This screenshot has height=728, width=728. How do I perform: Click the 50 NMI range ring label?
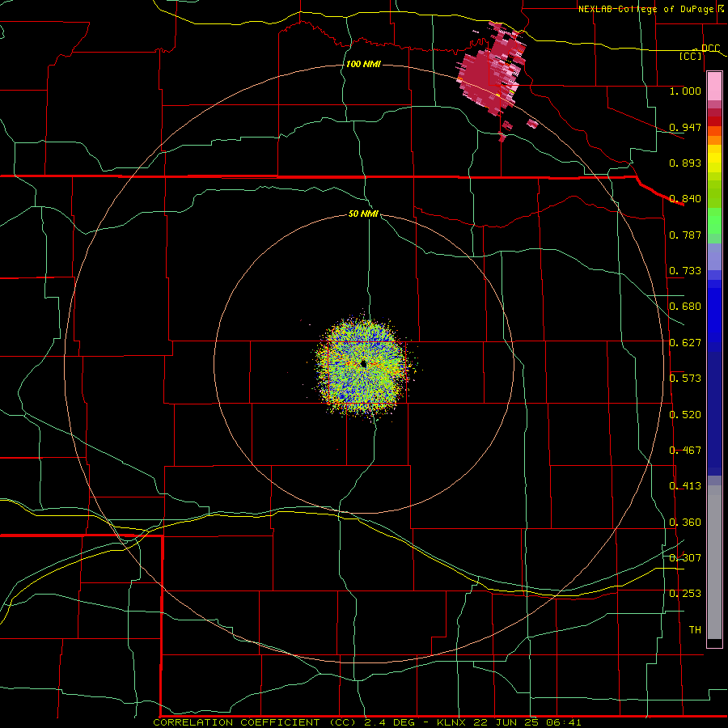363,214
